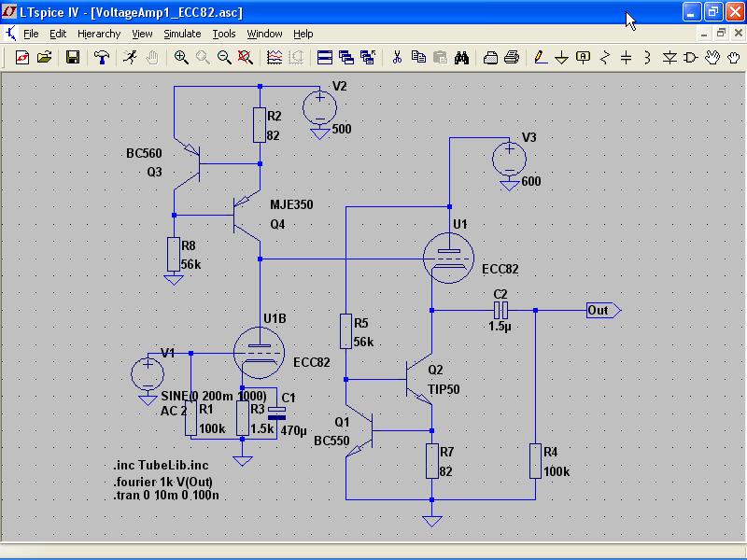
Task: Run the simulation with the running man icon
Action: [130, 58]
